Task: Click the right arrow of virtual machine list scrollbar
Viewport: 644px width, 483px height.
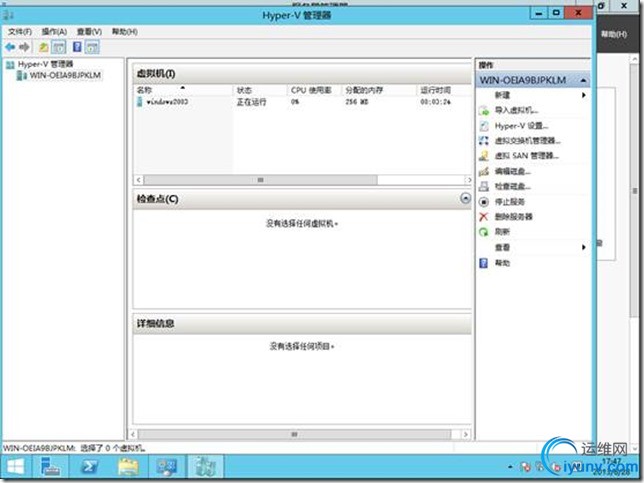Action: click(468, 180)
